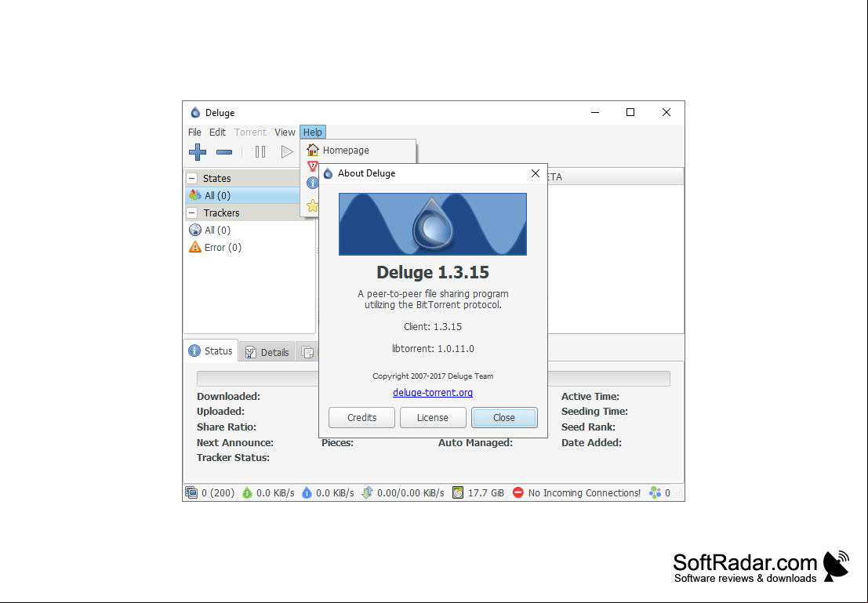Choose Homepage from the Help menu
The width and height of the screenshot is (868, 603).
click(x=358, y=150)
